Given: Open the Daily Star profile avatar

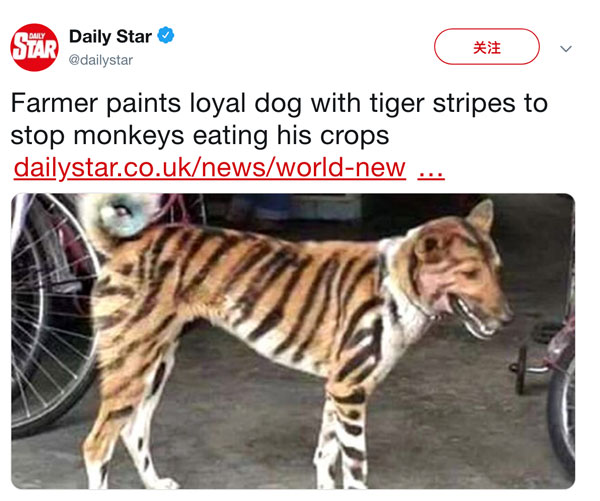Looking at the screenshot, I should 34,47.
